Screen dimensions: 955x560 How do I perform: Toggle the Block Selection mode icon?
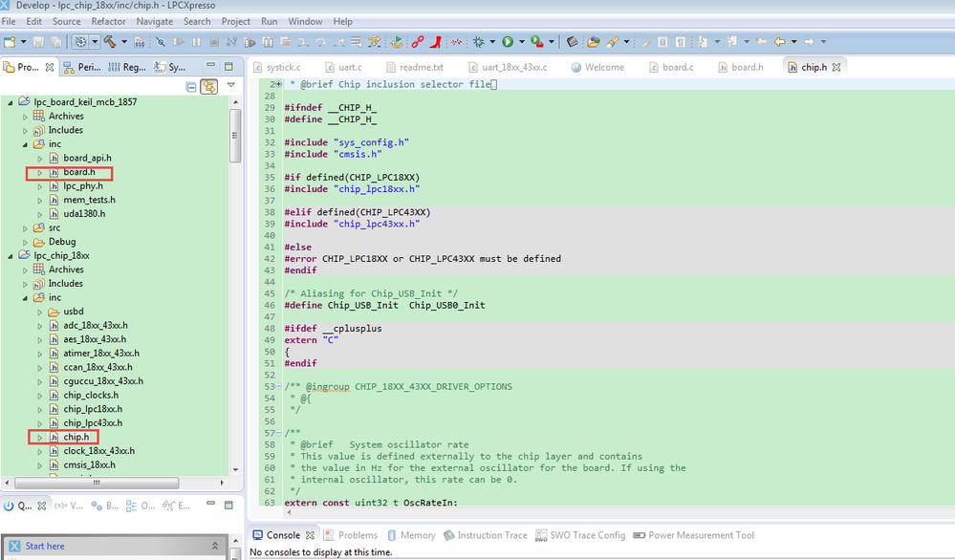click(662, 41)
